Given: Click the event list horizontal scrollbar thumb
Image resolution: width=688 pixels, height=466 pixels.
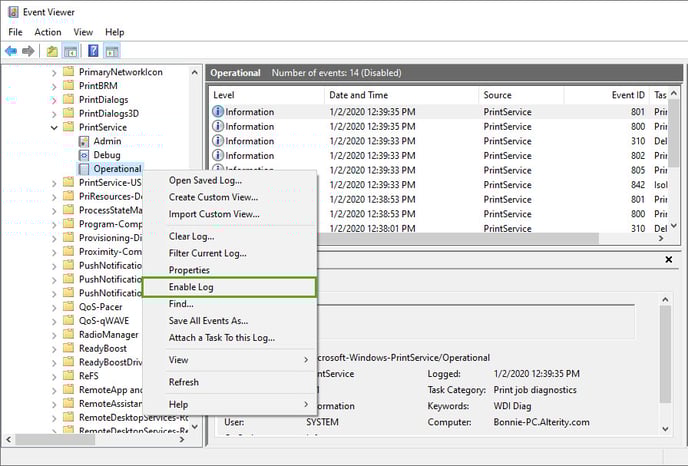Looking at the screenshot, I should point(456,238).
